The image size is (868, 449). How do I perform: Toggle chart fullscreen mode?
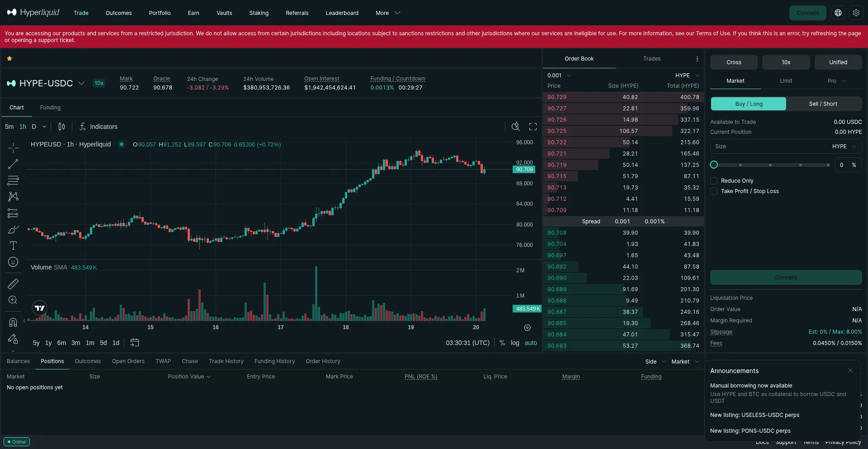pos(533,127)
